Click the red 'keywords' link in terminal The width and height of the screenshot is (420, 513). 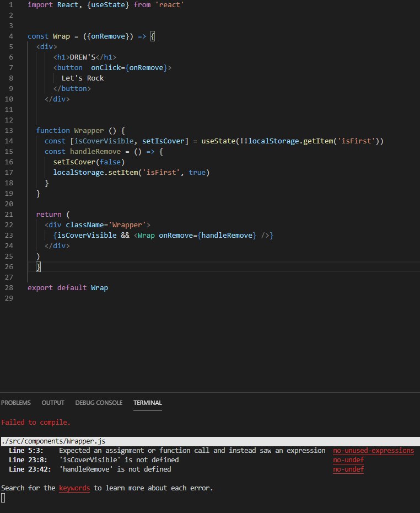(74, 488)
